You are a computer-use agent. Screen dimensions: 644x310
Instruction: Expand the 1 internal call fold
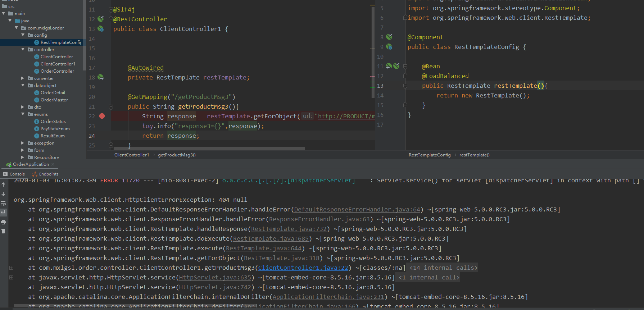point(429,277)
